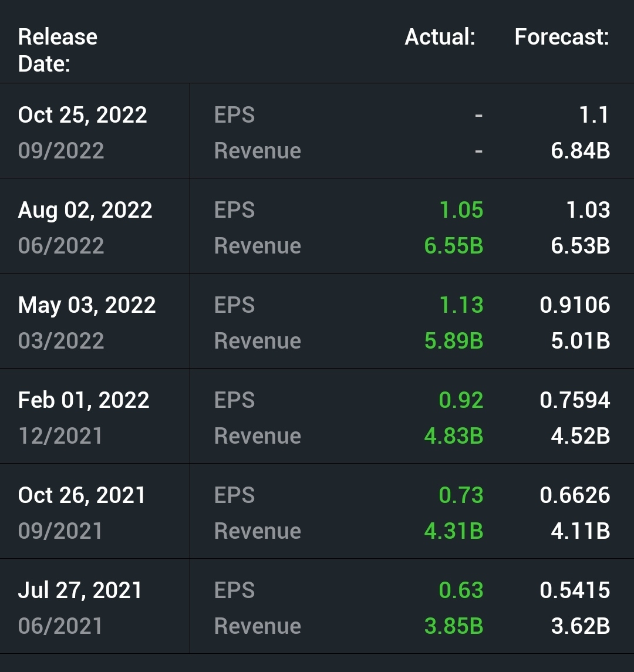Image resolution: width=634 pixels, height=672 pixels.
Task: Click the 09/2021 fiscal period label
Action: 60,531
